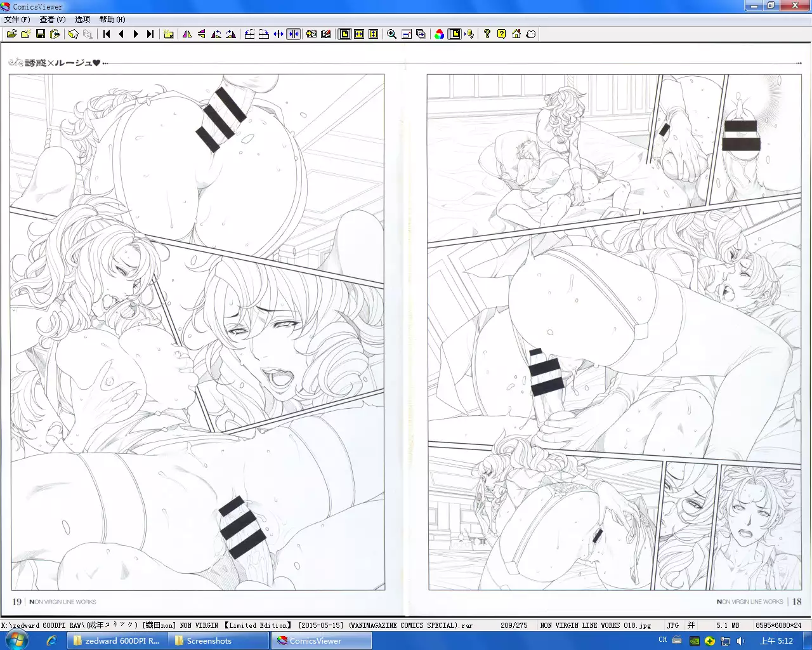Jump to the last page
This screenshot has height=650, width=812.
pyautogui.click(x=150, y=34)
